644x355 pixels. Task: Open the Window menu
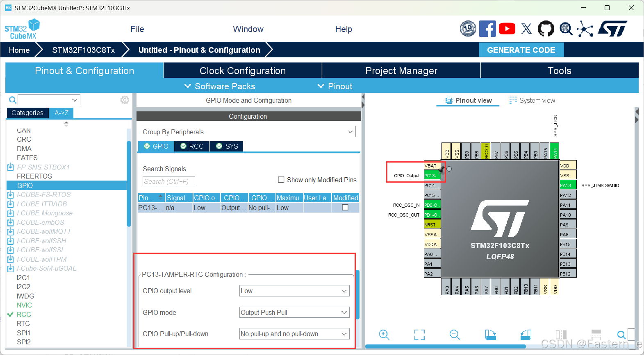(x=248, y=29)
